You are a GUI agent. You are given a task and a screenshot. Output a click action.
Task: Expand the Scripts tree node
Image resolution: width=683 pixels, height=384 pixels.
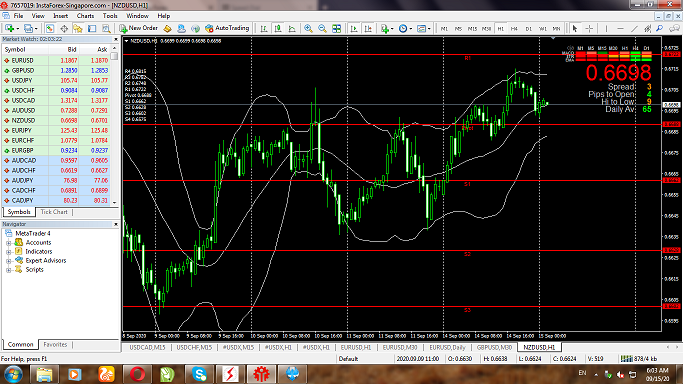click(x=8, y=270)
